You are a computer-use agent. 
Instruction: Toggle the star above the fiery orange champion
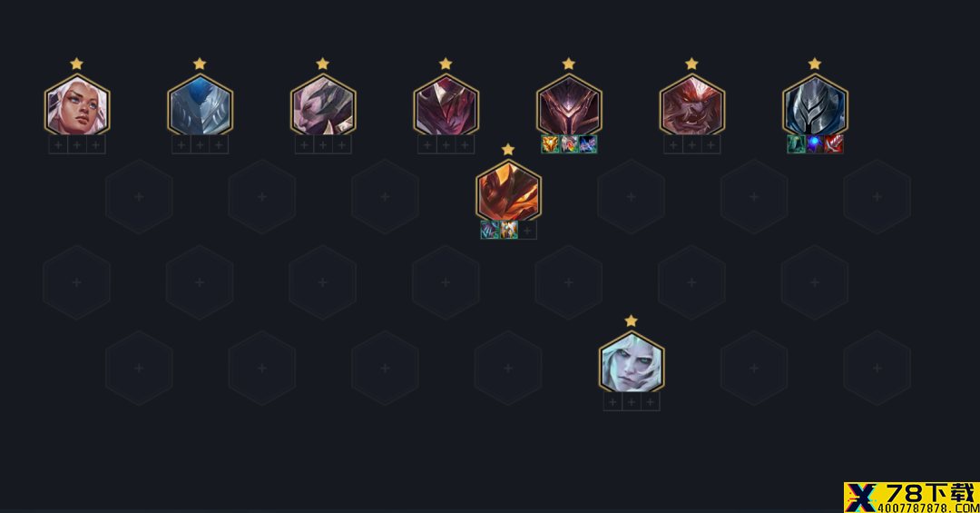tap(508, 150)
